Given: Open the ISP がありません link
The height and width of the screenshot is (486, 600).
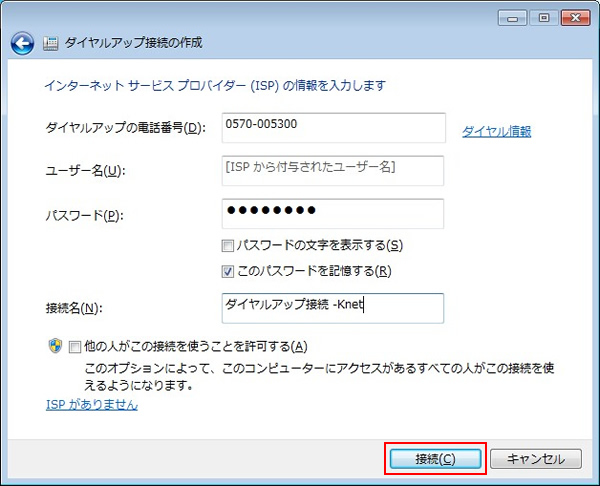Looking at the screenshot, I should click(x=92, y=404).
